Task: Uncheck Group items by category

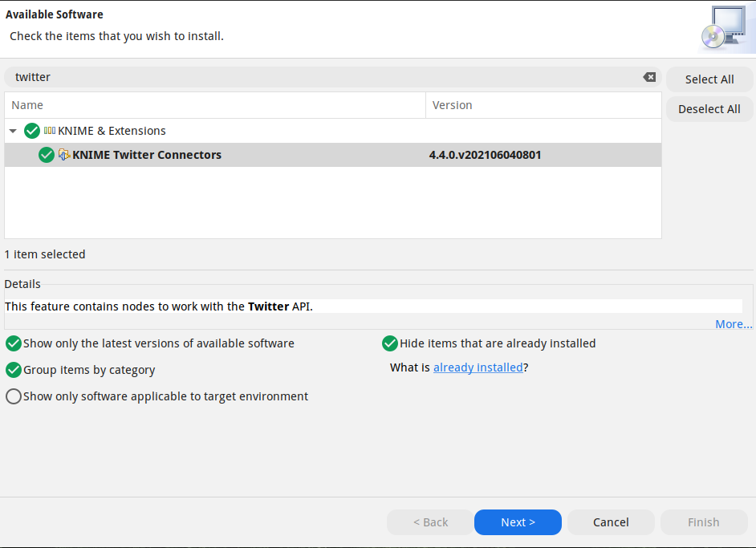Action: 13,369
